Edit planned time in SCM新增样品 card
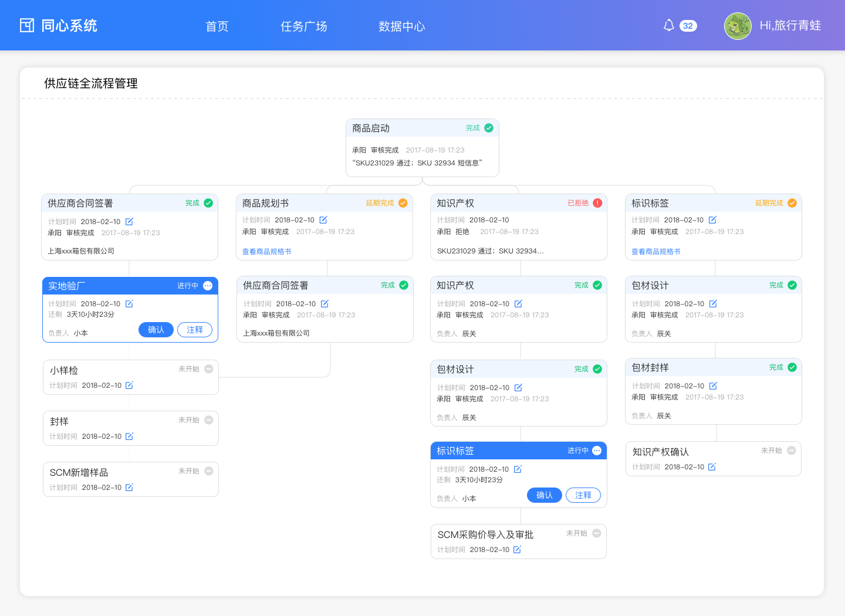Viewport: 845px width, 616px height. point(129,488)
